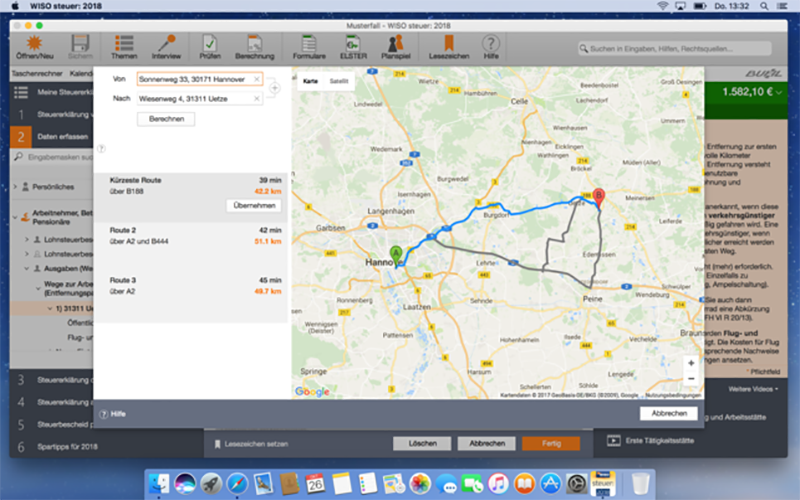Open the refund amount dropdown arrow
Viewport: 800px width, 500px height.
click(779, 92)
